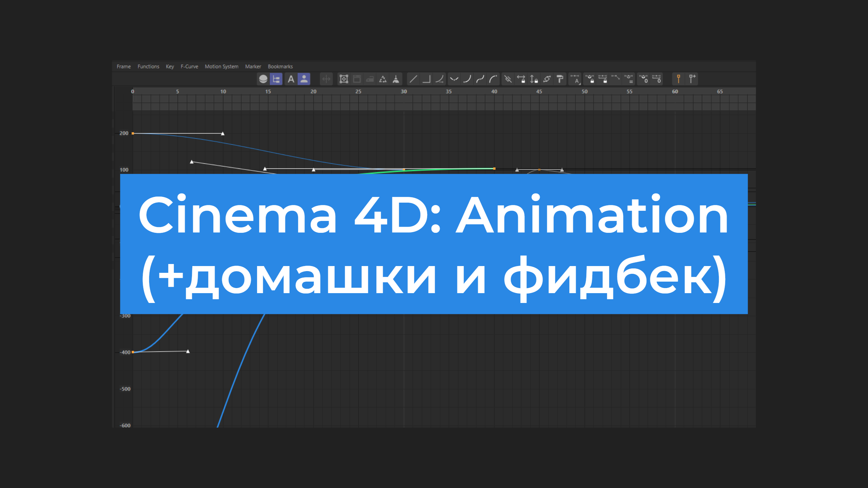Select the orange keyframe at frame 40
Image resolution: width=868 pixels, height=488 pixels.
click(x=494, y=168)
